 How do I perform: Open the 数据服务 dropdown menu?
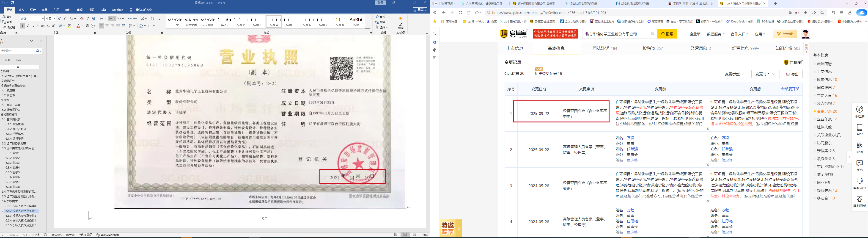coord(715,34)
